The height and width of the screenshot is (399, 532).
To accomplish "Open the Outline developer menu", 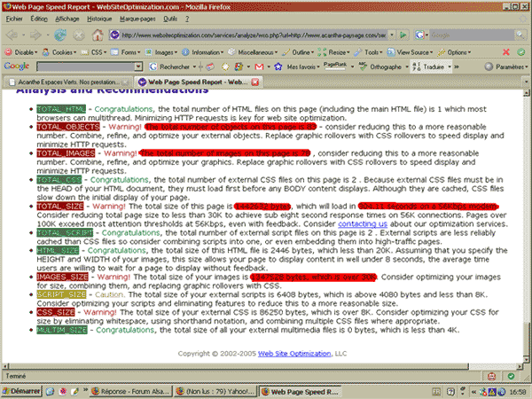I will (298, 52).
